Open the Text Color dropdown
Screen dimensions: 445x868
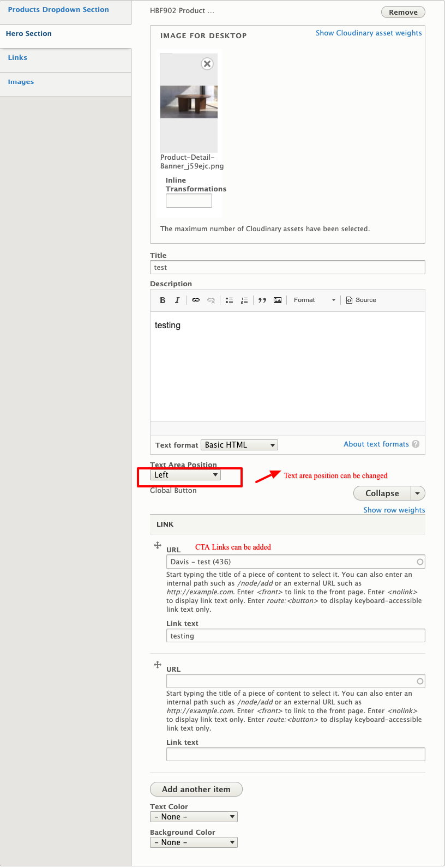click(x=194, y=817)
